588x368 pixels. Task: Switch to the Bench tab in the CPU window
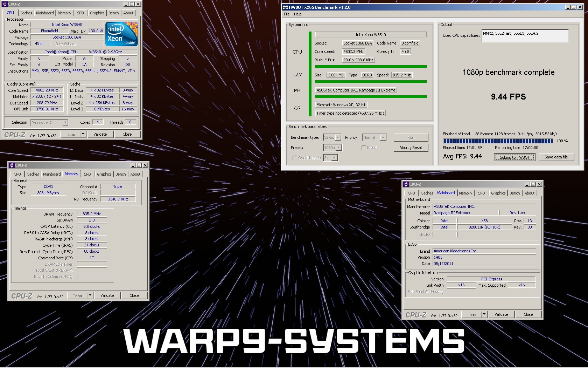(x=114, y=13)
